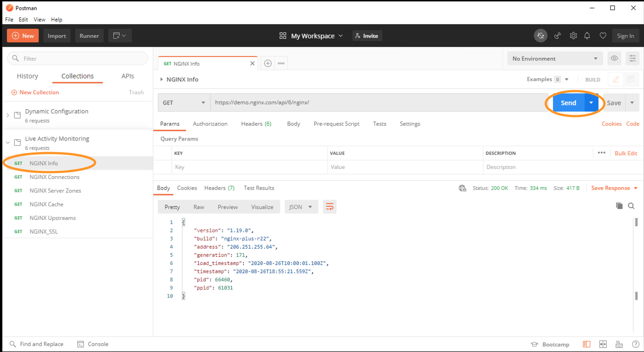Open the File menu
Screen dimensions: 644x352
tap(9, 20)
